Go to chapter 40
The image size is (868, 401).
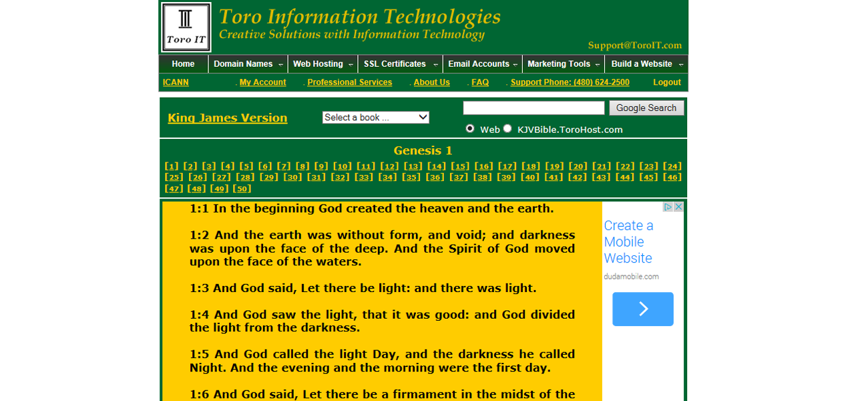coord(530,177)
